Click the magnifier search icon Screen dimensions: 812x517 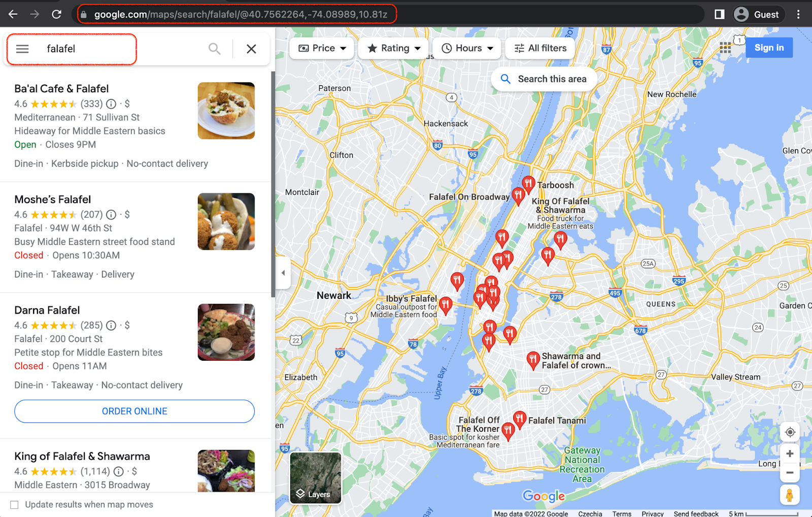coord(215,49)
